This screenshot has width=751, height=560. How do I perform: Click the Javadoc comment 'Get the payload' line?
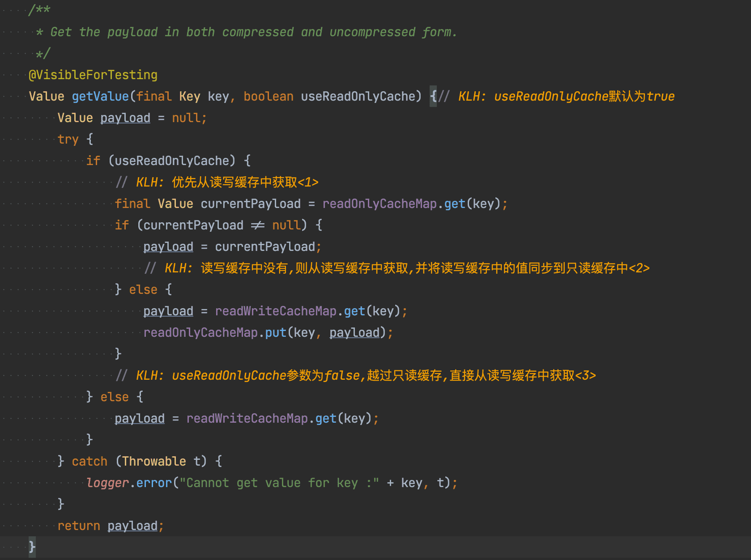[246, 32]
